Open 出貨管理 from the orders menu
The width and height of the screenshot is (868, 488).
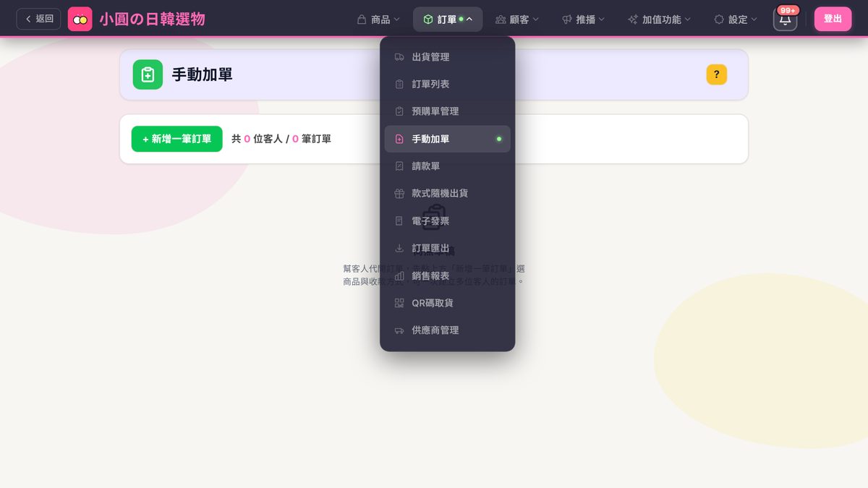tap(447, 57)
